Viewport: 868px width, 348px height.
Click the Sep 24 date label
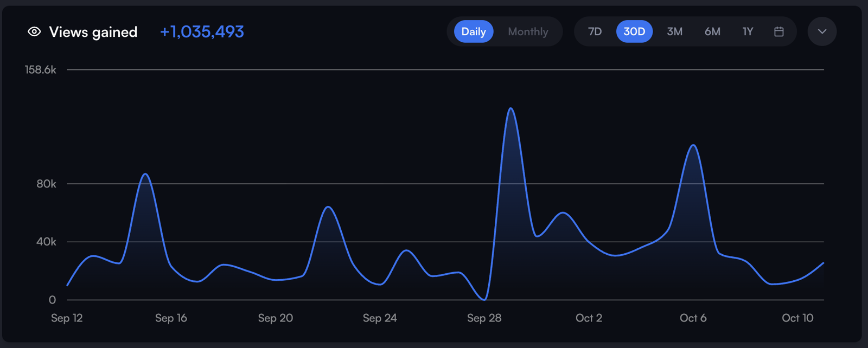click(x=380, y=318)
